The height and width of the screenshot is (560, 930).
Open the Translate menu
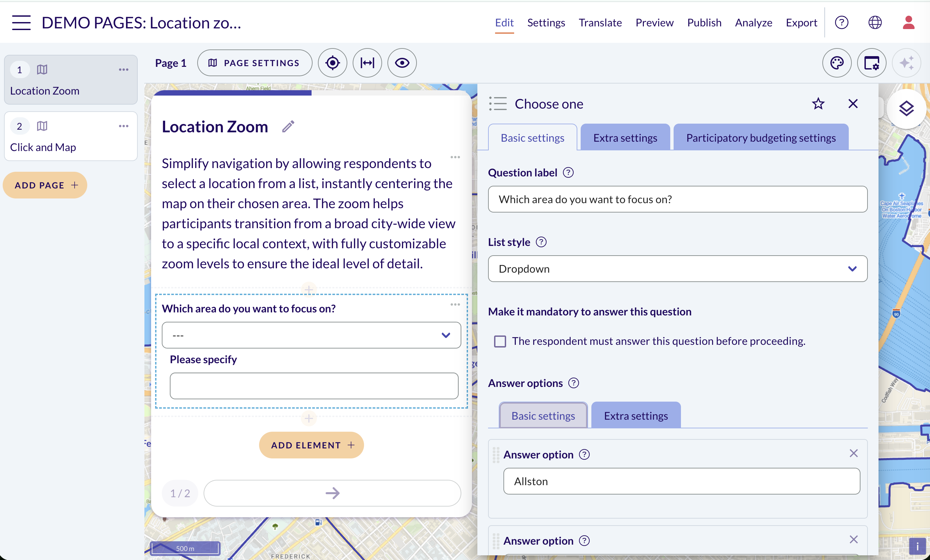(600, 23)
